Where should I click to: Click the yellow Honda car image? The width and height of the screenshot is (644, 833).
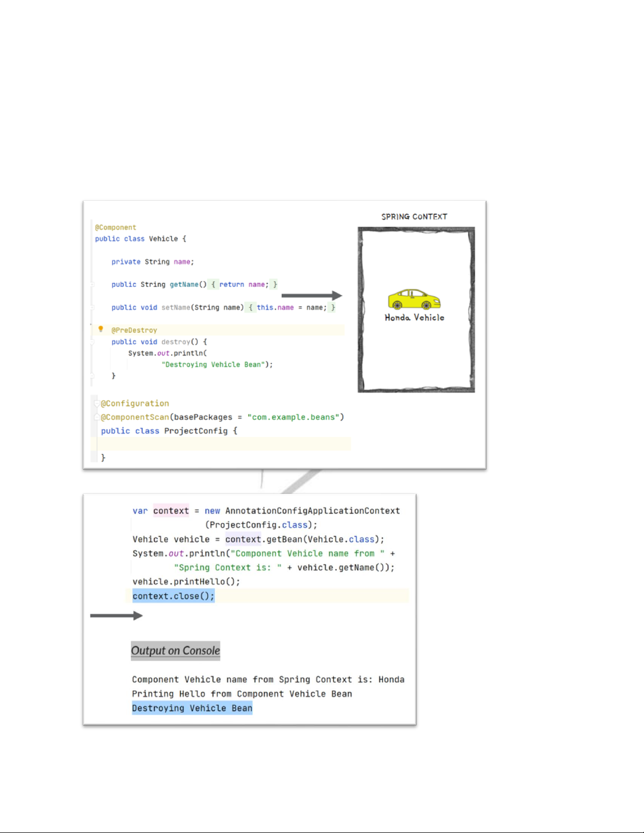(x=414, y=300)
